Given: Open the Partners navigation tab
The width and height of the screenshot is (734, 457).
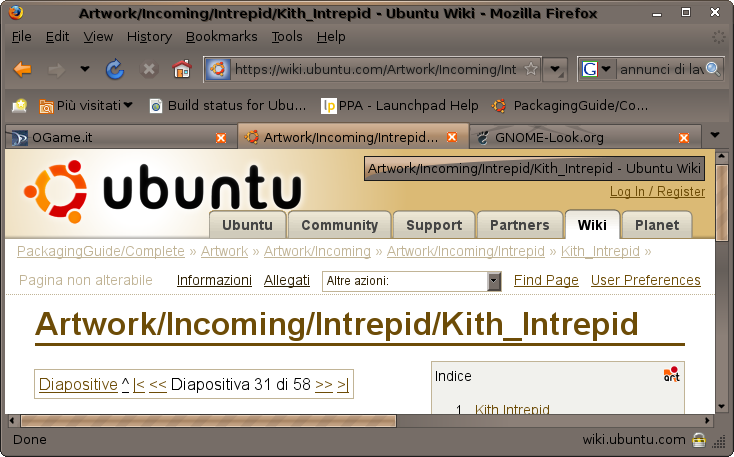Looking at the screenshot, I should pyautogui.click(x=520, y=225).
